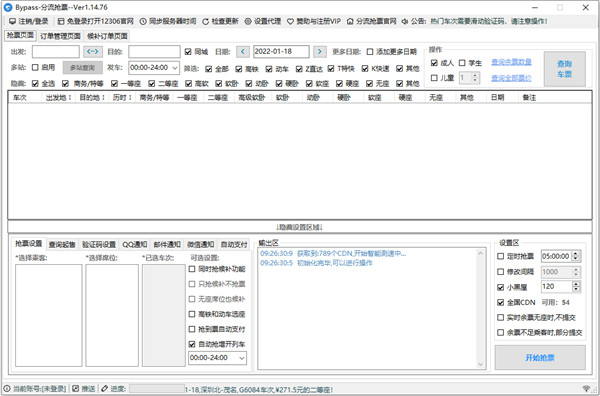The height and width of the screenshot is (396, 600).
Task: Enable 儿童 passenger checkbox
Action: 434,78
